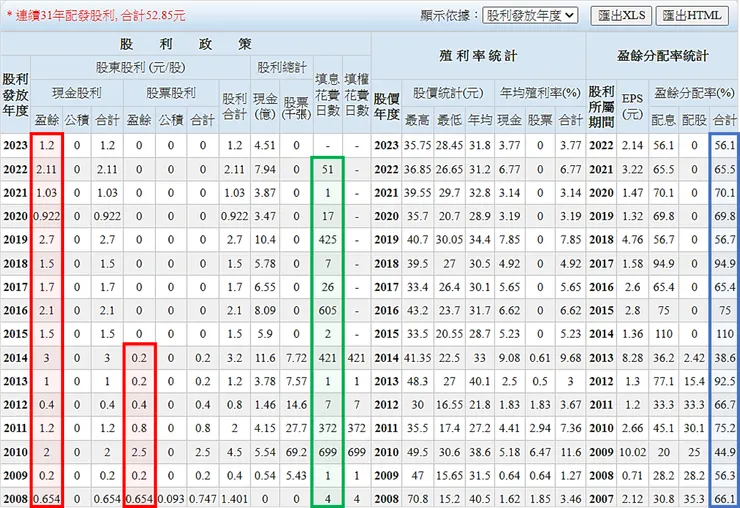Click the 股東股利 (元/股) header
The width and height of the screenshot is (740, 508).
pyautogui.click(x=141, y=68)
